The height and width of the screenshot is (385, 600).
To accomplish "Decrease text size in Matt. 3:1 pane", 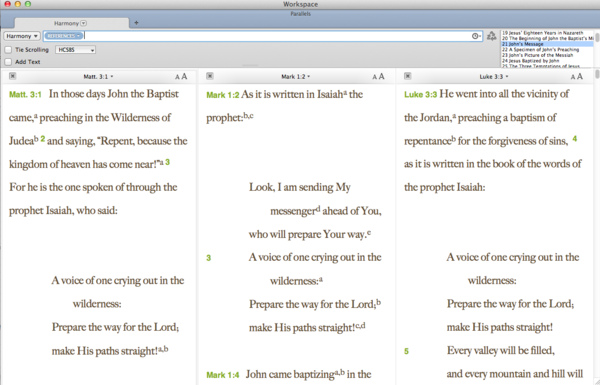I will tap(177, 77).
